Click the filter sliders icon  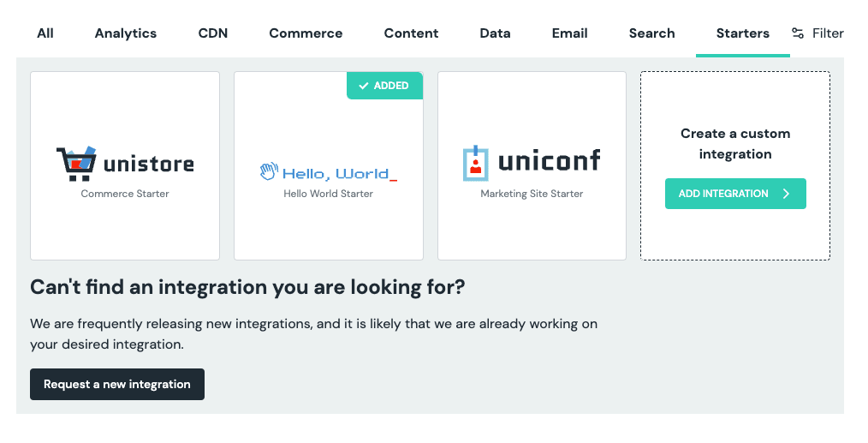point(798,33)
